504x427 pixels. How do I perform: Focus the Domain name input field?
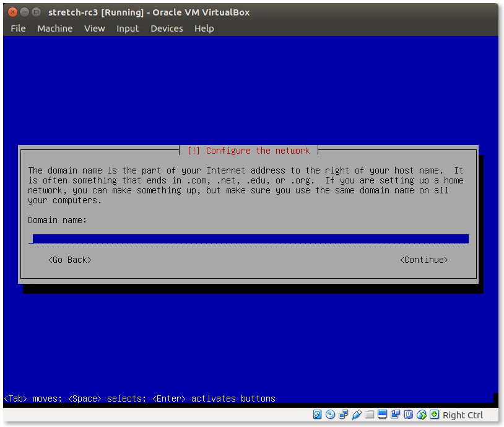click(x=248, y=239)
